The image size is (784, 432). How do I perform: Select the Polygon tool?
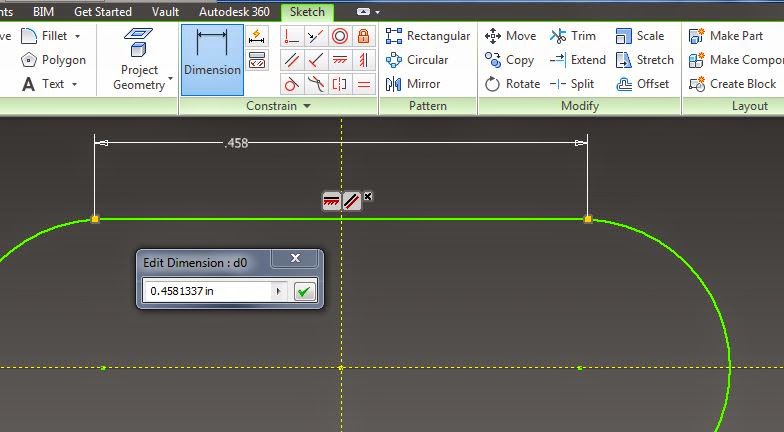pos(54,60)
